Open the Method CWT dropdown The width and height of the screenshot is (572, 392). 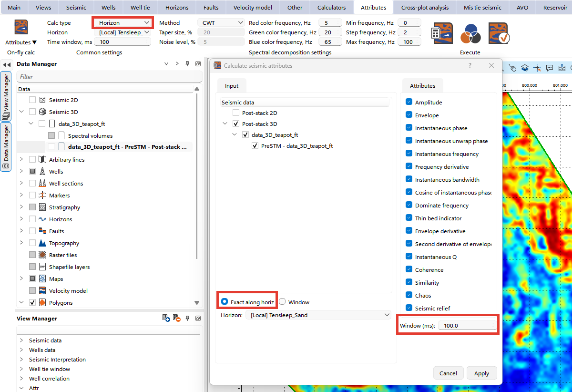pos(221,23)
